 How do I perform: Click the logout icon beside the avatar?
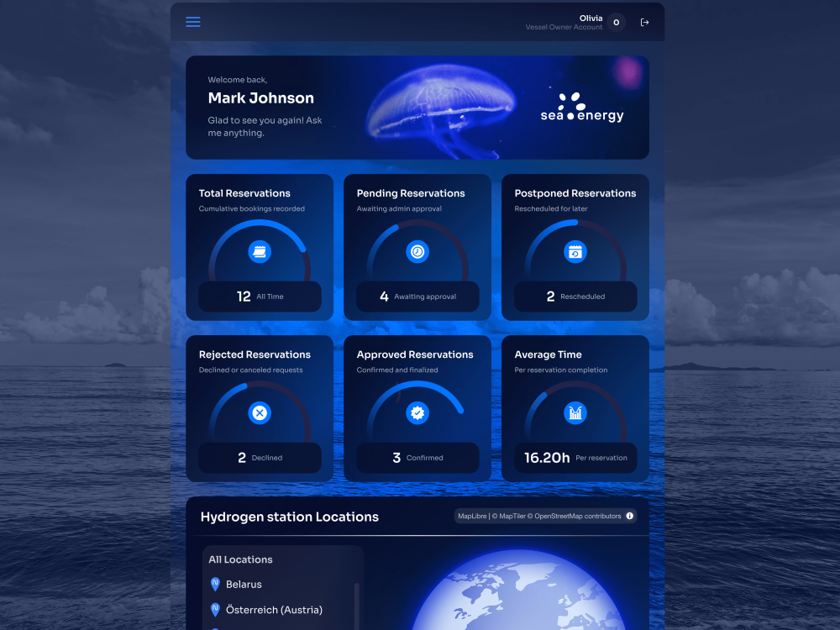(644, 23)
